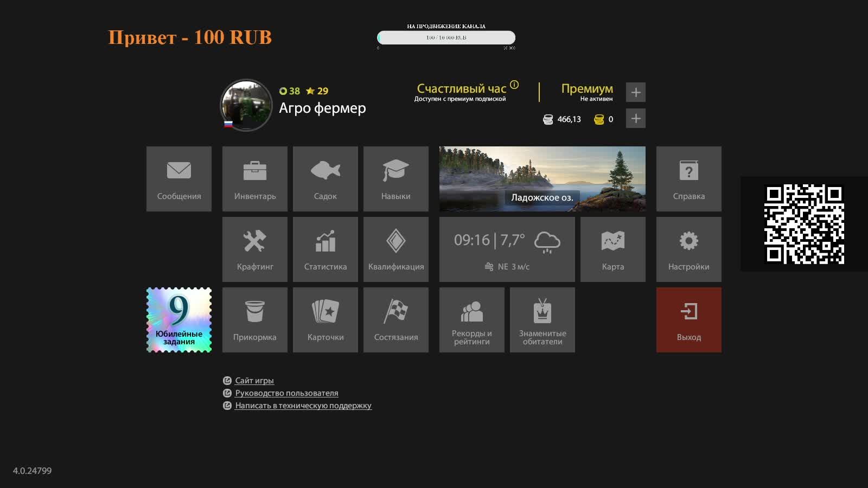
Task: Open the Прикормка groundbait tile
Action: (x=255, y=320)
